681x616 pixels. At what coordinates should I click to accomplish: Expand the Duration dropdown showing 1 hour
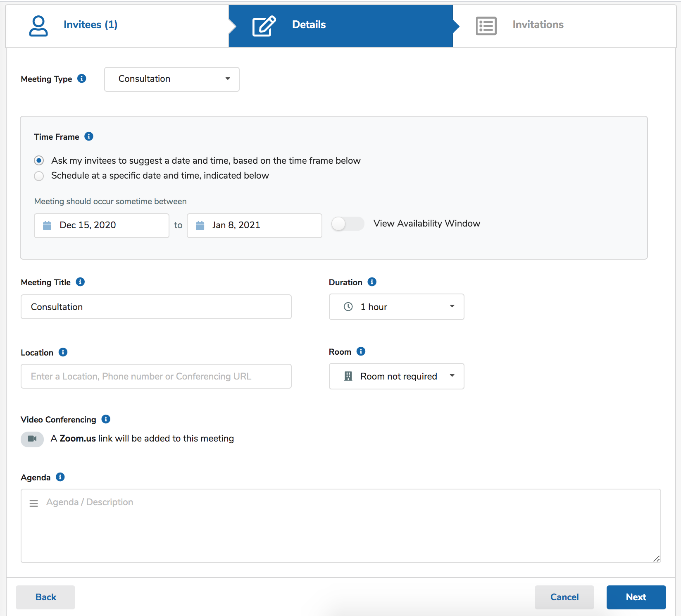pos(396,307)
